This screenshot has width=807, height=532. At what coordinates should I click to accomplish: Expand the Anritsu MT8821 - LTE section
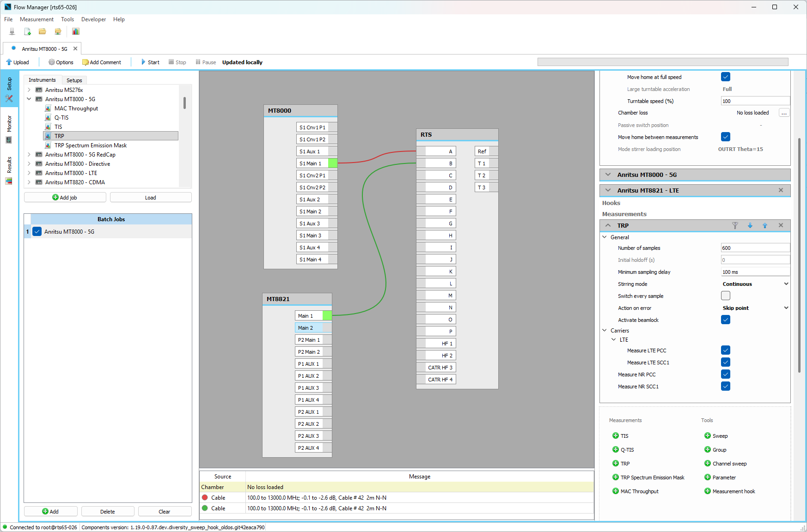coord(608,190)
